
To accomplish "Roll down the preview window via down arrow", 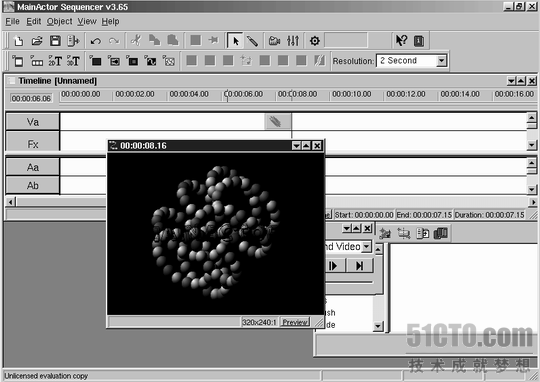I will [x=296, y=146].
